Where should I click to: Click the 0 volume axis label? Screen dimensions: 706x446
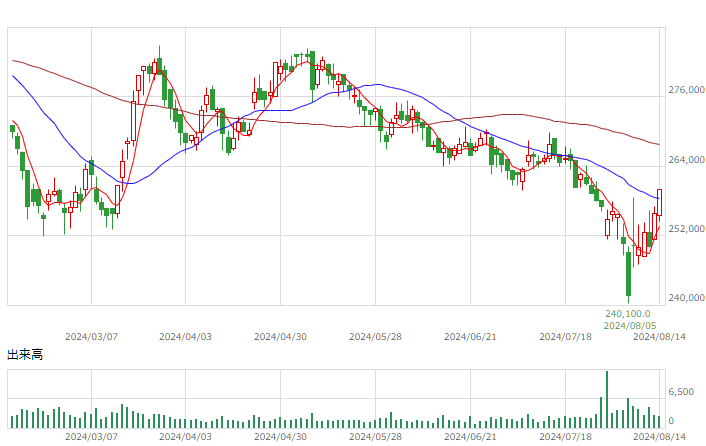(671, 421)
